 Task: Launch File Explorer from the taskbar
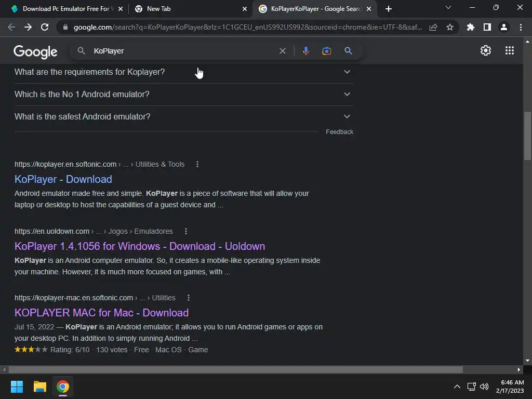click(39, 387)
